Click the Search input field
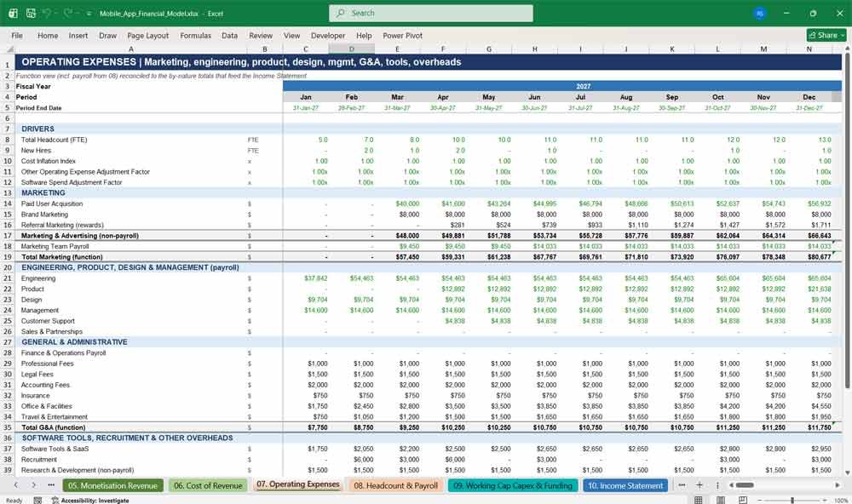 click(431, 13)
